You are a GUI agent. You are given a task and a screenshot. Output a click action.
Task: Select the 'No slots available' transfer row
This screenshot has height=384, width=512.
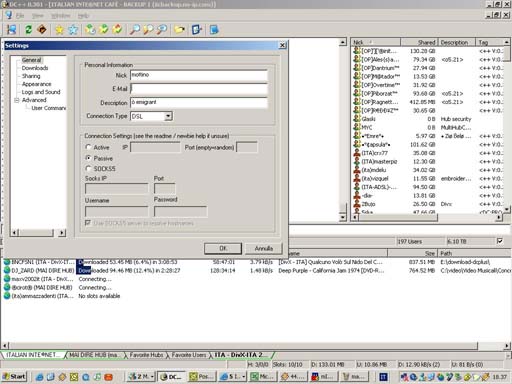(99, 296)
